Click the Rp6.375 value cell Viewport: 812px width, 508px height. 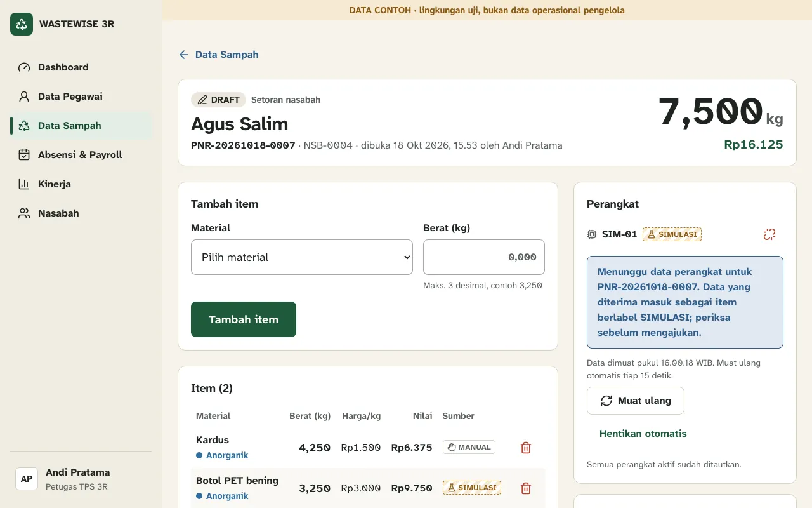pos(412,448)
